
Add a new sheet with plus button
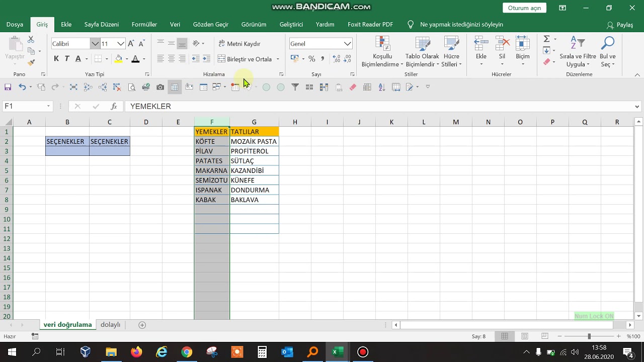coord(142,325)
